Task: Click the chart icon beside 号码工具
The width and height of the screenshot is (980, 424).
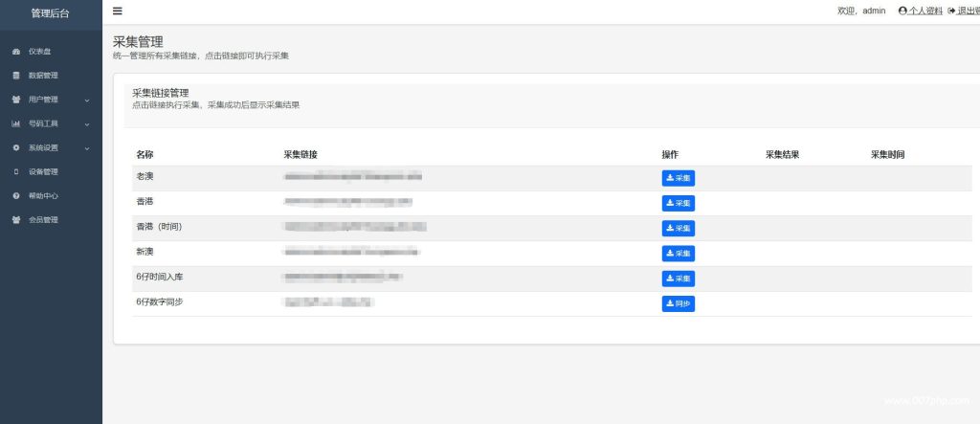Action: pyautogui.click(x=16, y=123)
